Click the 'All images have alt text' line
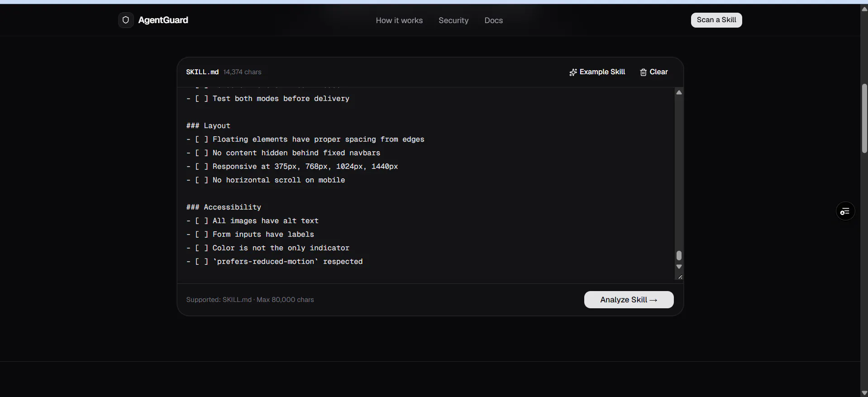 tap(252, 221)
